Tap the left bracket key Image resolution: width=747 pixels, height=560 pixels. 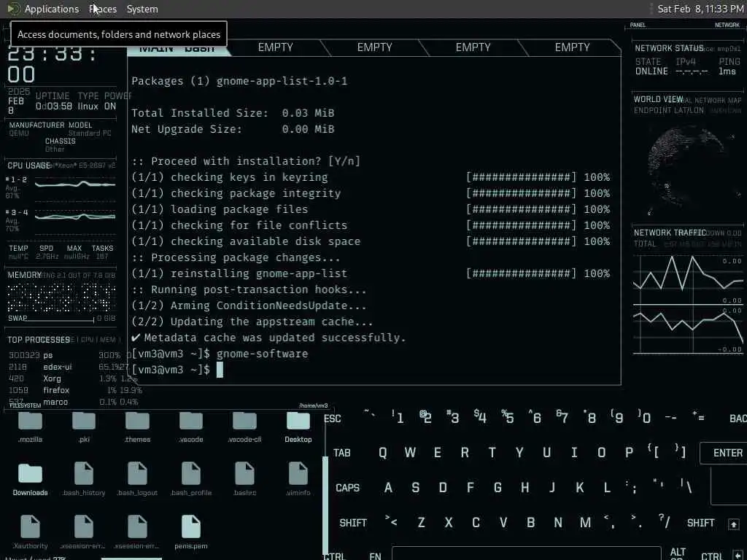point(654,451)
